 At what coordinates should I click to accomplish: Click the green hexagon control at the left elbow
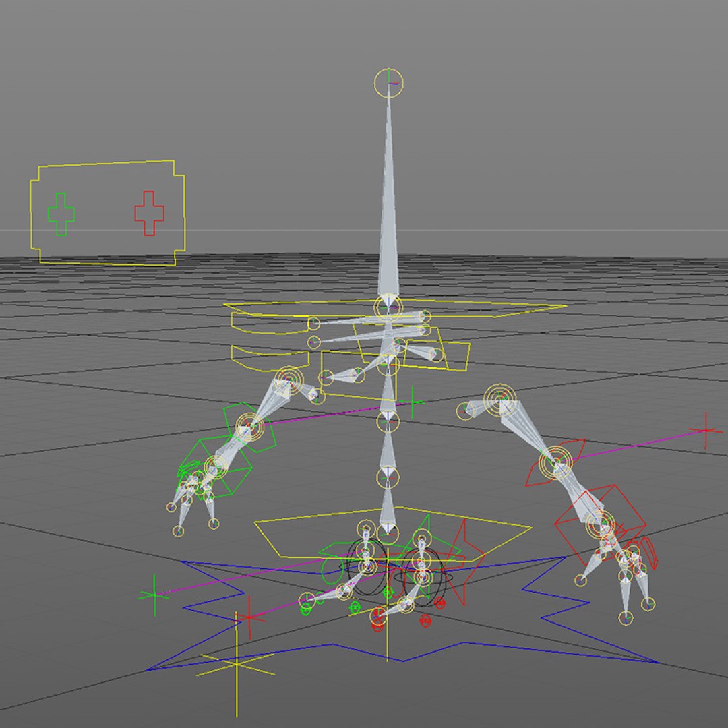click(x=249, y=427)
